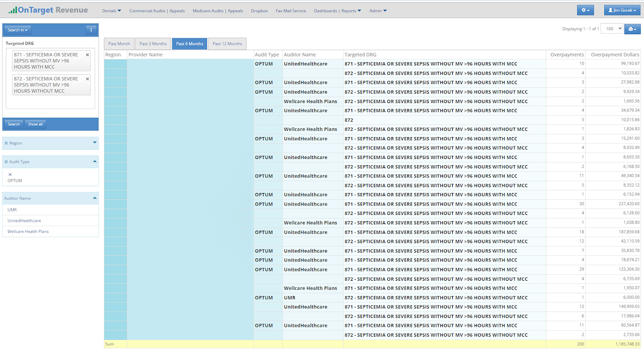Viewport: 644px width, 351px height.
Task: Sort by the Audit Type column header
Action: (x=268, y=54)
